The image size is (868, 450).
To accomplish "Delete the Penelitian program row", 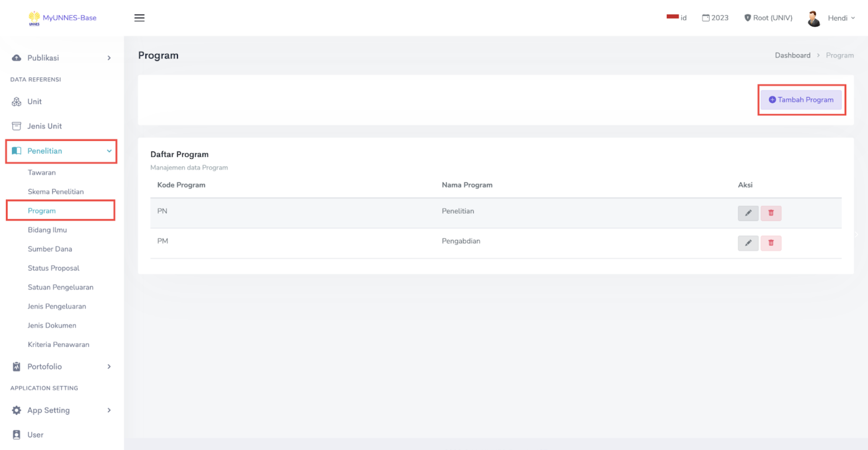I will click(771, 213).
